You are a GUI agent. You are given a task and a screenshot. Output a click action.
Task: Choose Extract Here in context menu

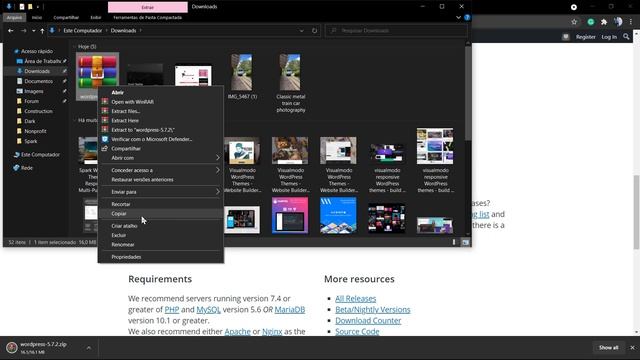click(x=161, y=120)
